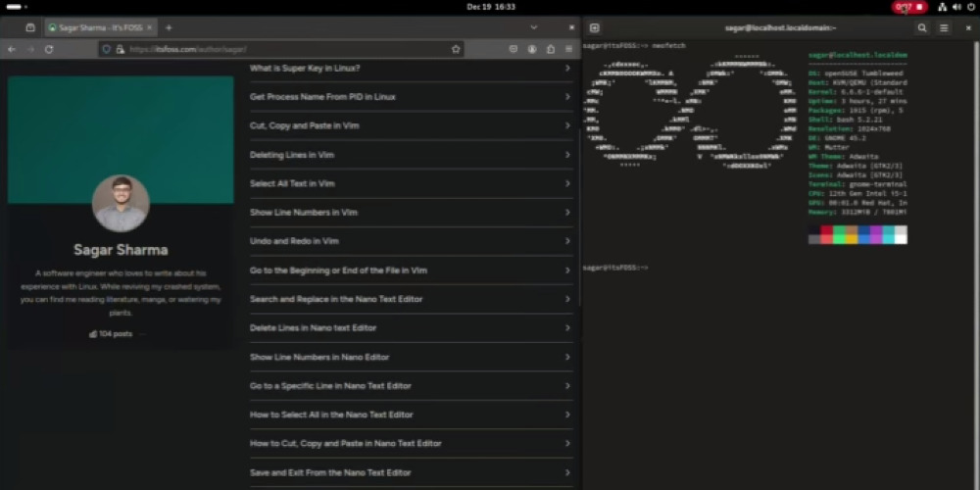Click chevron for What is Super Key in Linux?

tap(567, 69)
